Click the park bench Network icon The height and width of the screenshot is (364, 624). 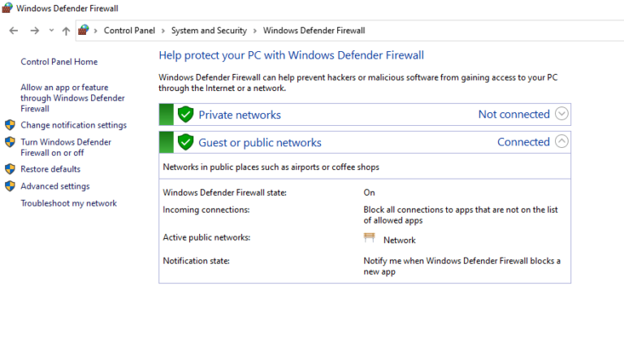point(370,239)
